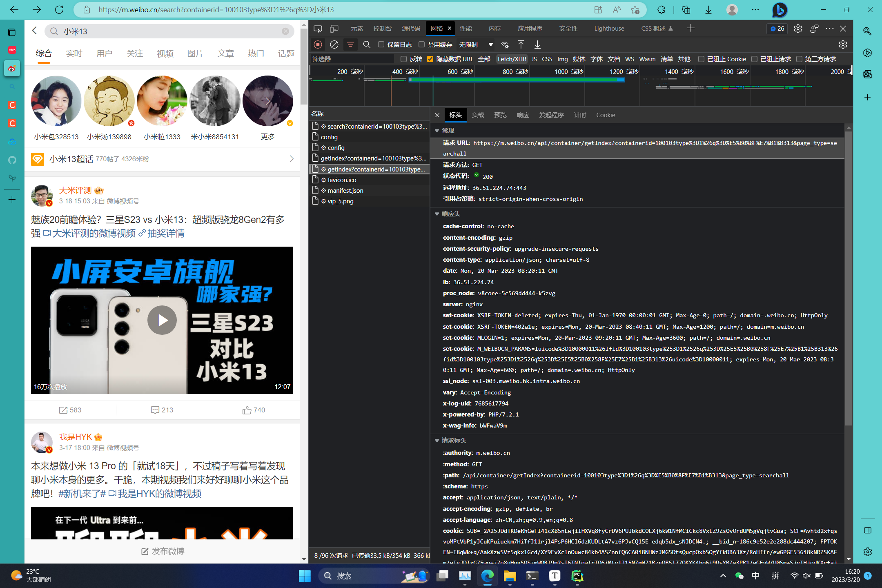Open browser extensions puzzle icon

pos(661,10)
